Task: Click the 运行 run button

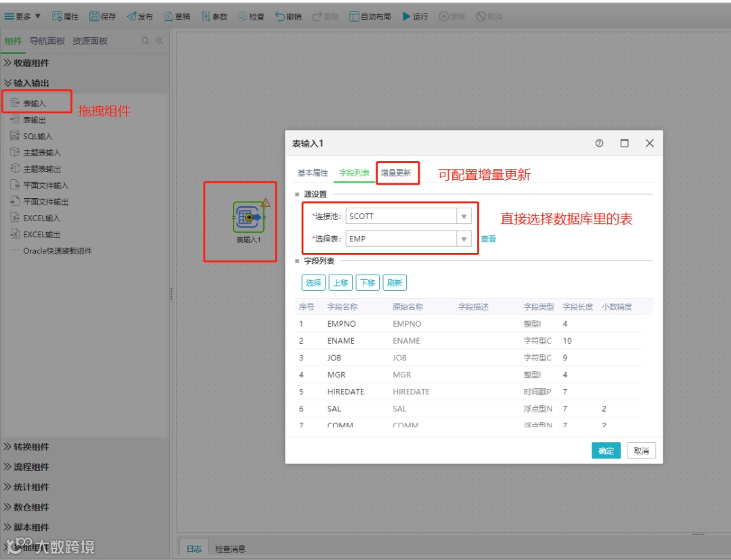Action: point(415,16)
